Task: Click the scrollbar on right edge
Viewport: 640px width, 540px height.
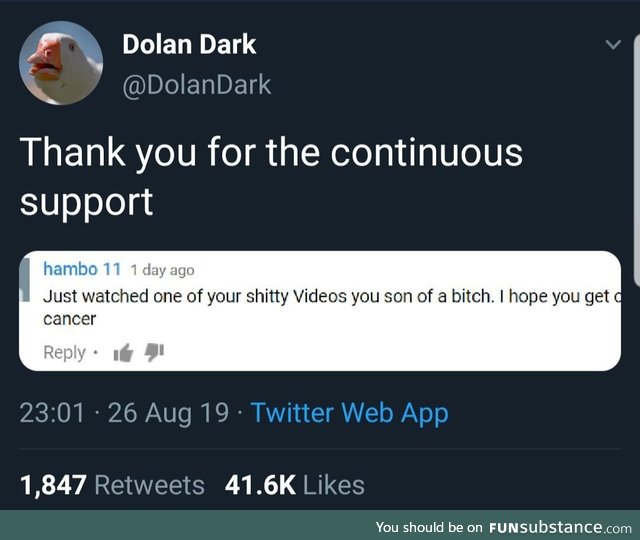Action: tap(637, 161)
